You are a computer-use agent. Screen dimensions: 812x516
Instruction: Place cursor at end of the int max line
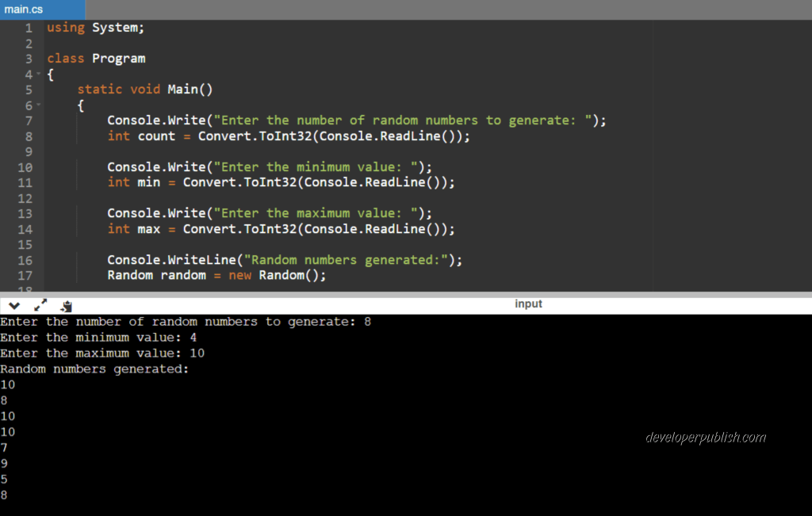tap(456, 228)
